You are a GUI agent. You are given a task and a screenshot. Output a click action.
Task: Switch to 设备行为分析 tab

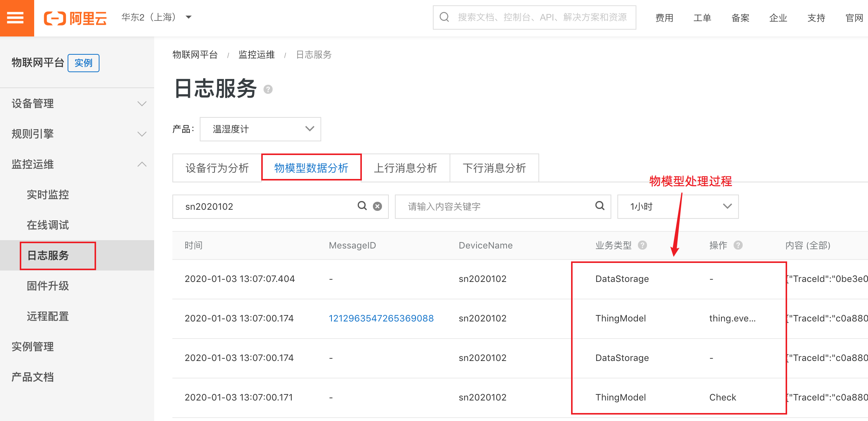[217, 168]
